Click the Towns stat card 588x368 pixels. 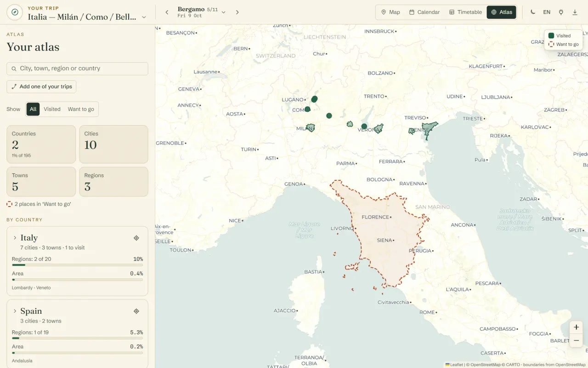click(41, 182)
